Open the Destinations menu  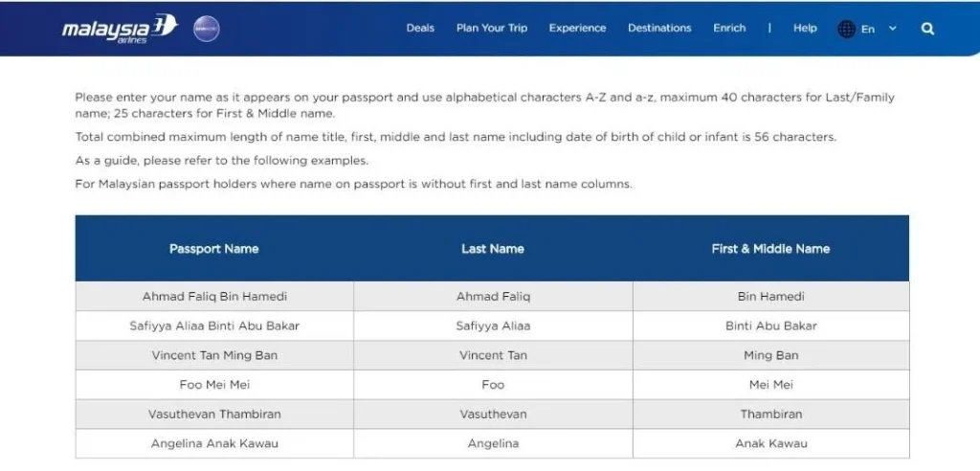(659, 28)
